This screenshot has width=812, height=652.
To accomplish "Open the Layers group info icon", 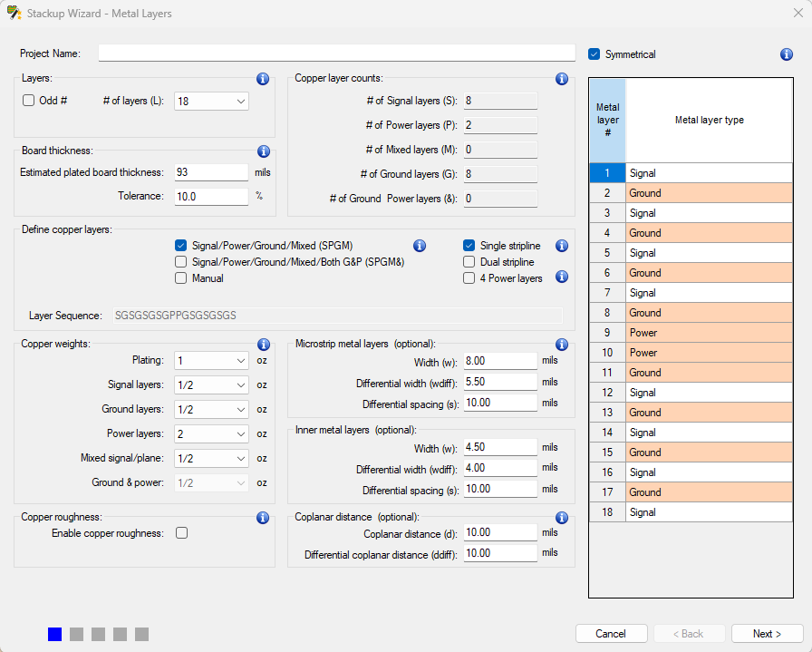I will pyautogui.click(x=263, y=79).
